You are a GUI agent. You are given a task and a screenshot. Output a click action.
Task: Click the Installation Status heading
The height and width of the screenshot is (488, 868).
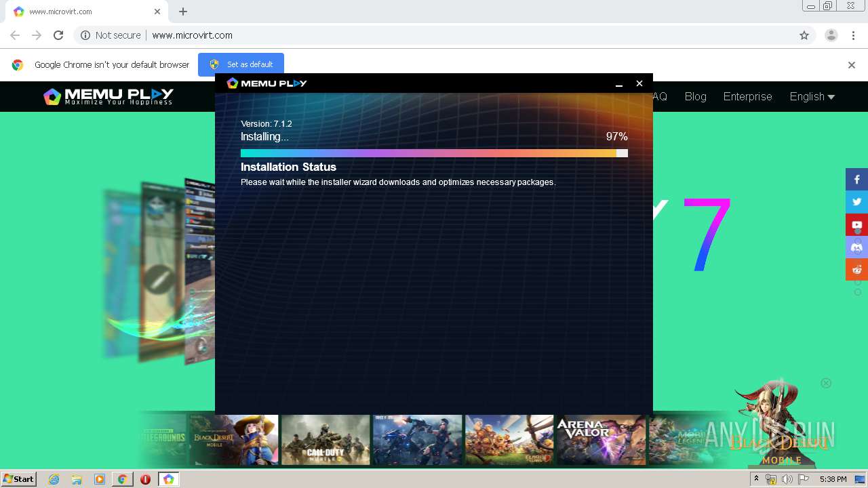(x=288, y=167)
